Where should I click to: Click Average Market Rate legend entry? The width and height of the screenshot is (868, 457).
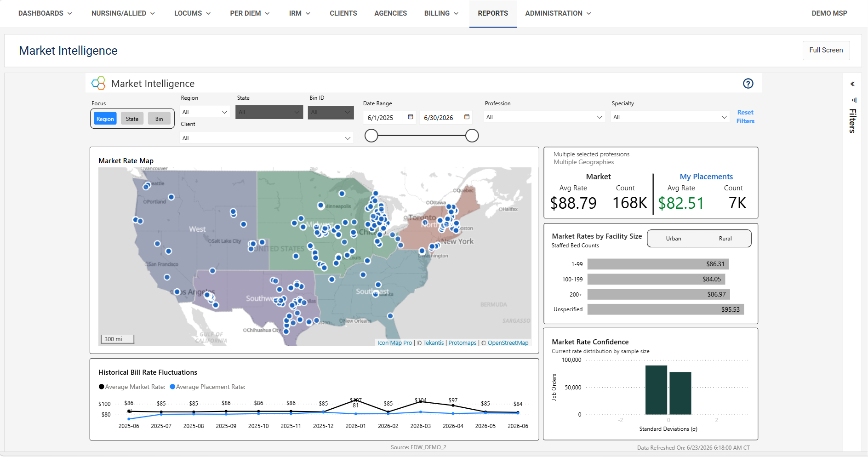(132, 387)
